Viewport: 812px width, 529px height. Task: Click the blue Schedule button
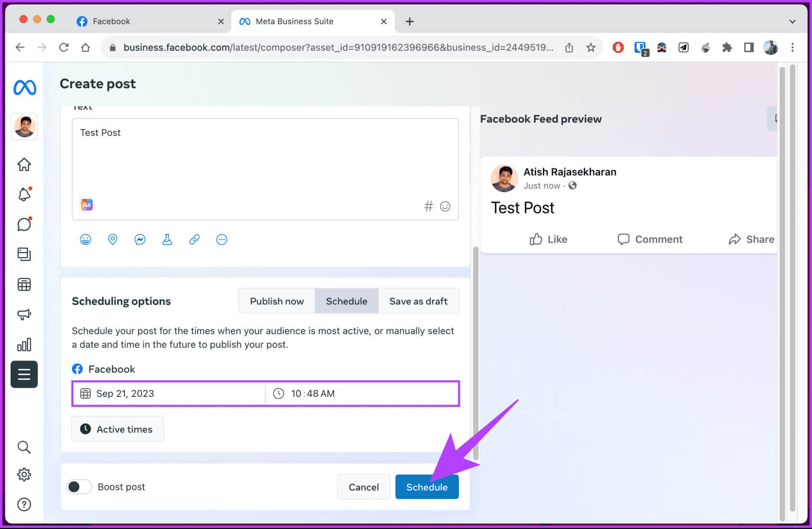pos(427,487)
